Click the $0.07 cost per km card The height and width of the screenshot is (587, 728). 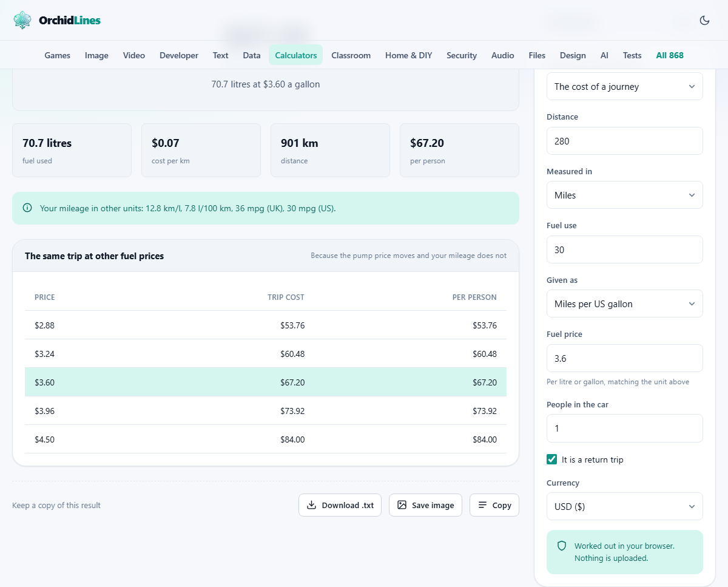point(201,151)
